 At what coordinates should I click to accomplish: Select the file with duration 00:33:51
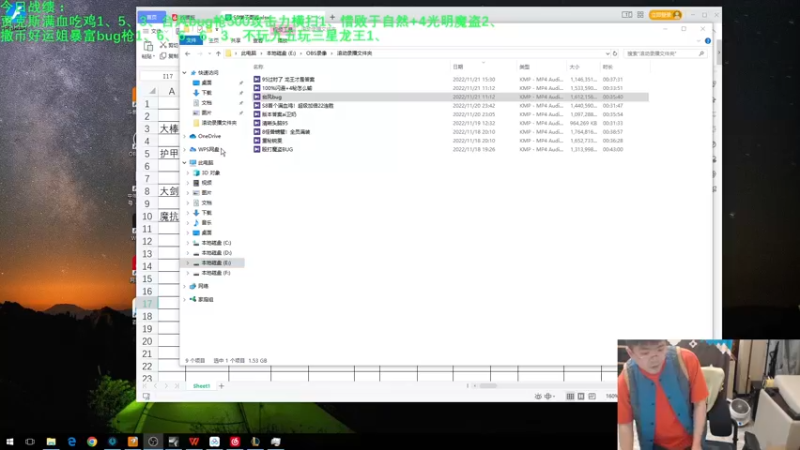(451, 88)
